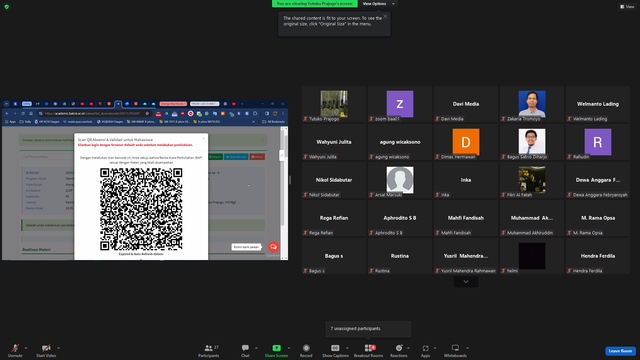Click the shared-screen viewing banner at top
This screenshot has height=360, width=640.
(315, 4)
